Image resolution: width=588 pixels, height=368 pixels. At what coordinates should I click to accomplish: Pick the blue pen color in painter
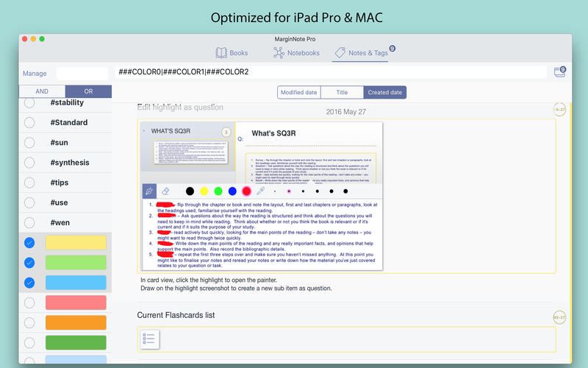point(232,191)
